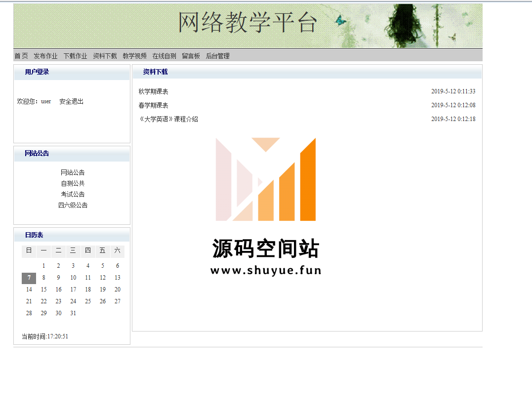
Task: Select day 31 in the calendar
Action: 73,313
